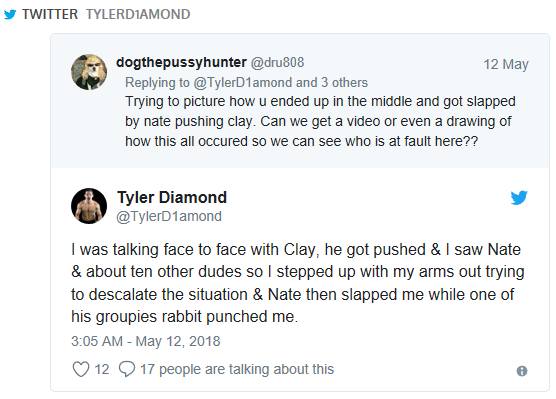Click the like count 12
This screenshot has height=399, width=556.
(102, 369)
